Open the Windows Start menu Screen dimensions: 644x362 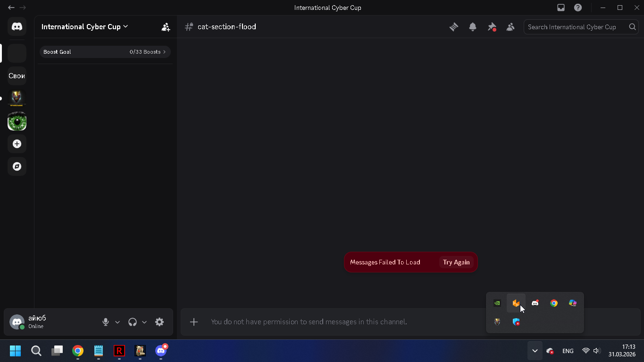pyautogui.click(x=16, y=351)
